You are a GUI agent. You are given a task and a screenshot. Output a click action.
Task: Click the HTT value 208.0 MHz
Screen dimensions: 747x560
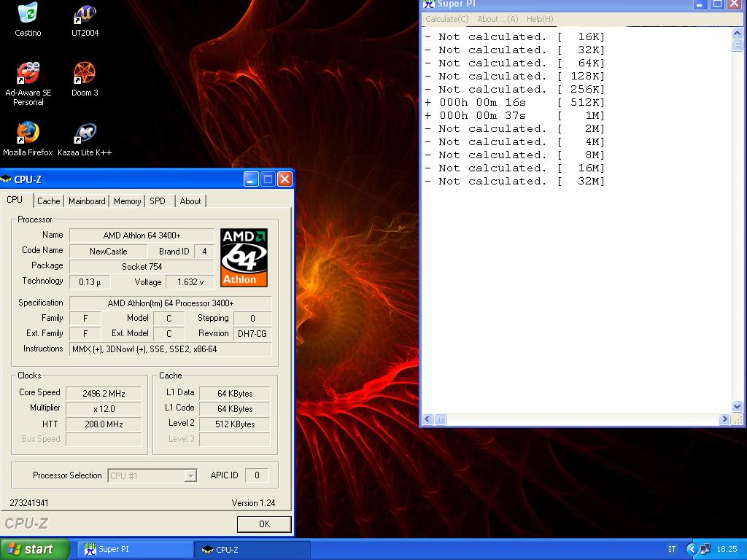click(x=104, y=424)
